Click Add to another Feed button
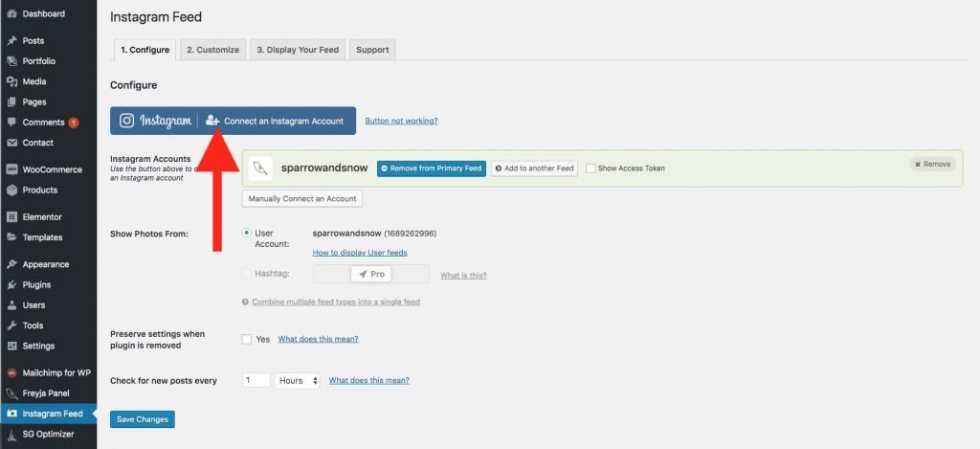The height and width of the screenshot is (449, 980). coord(534,168)
